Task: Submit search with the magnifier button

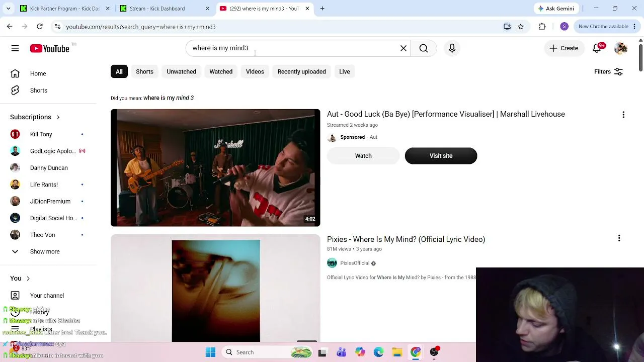Action: click(x=424, y=48)
